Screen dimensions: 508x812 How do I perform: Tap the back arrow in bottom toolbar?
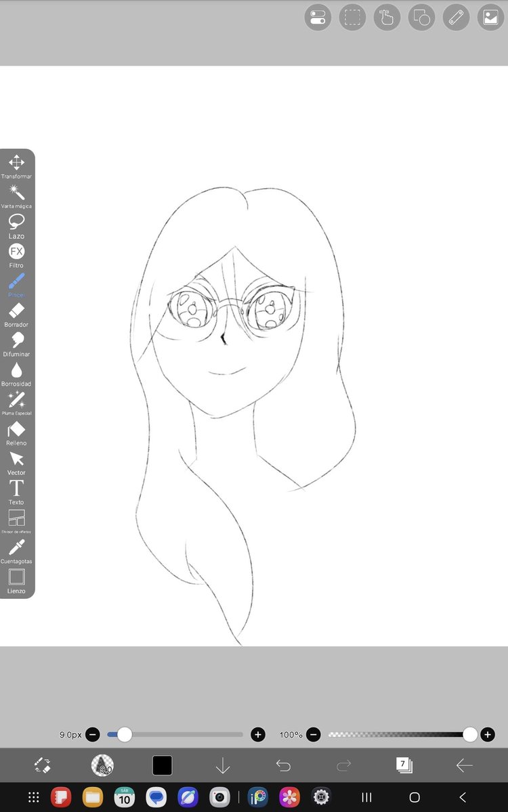pos(464,765)
